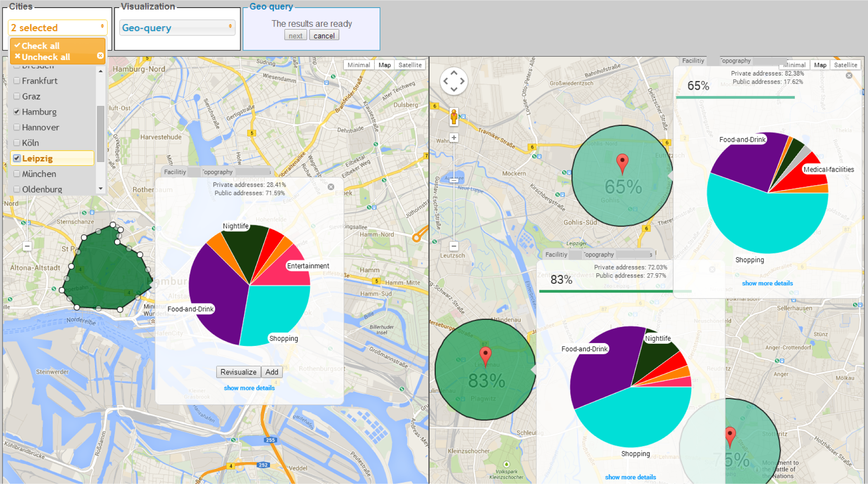Click the map pan control arrows
The height and width of the screenshot is (484, 868).
[454, 81]
